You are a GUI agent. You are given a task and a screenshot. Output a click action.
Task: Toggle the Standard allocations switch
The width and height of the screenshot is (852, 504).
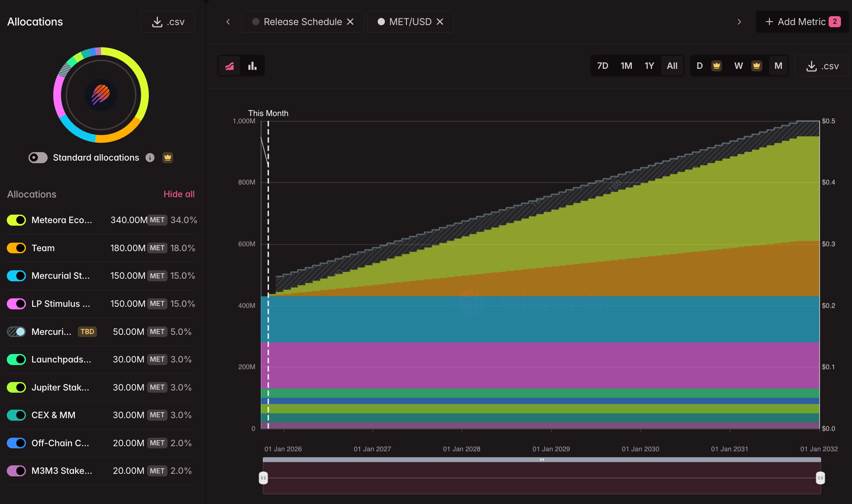[38, 158]
